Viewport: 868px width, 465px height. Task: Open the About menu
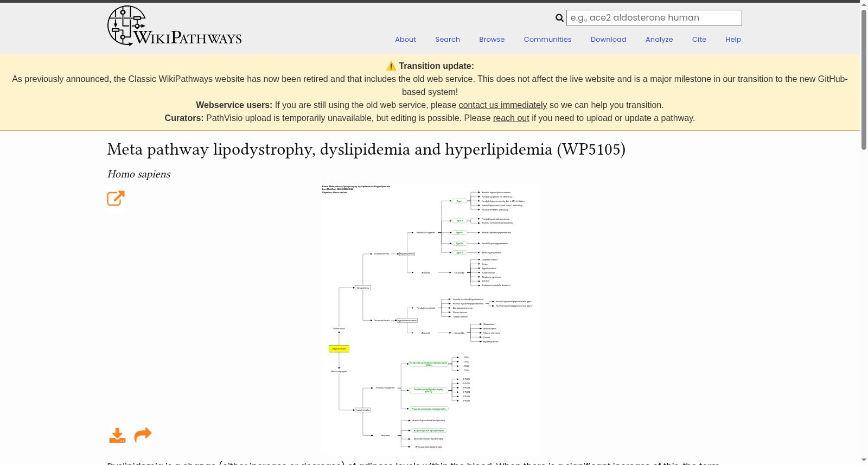click(405, 40)
